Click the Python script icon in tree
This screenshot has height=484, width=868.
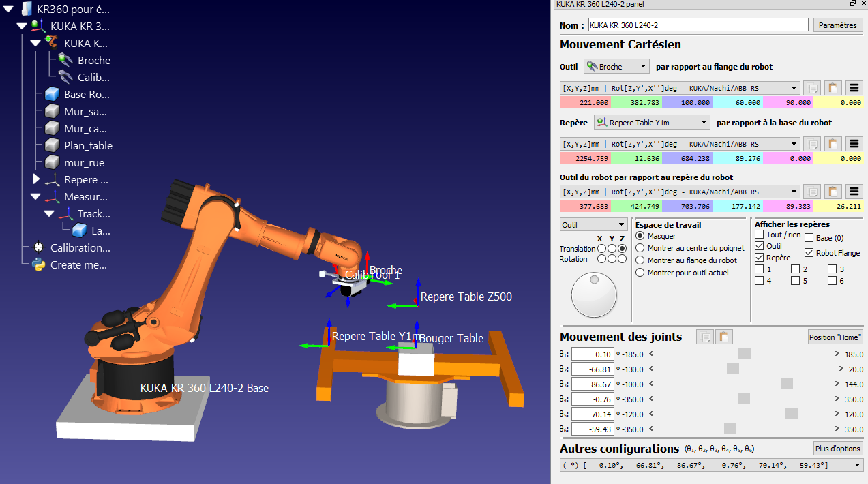(38, 265)
